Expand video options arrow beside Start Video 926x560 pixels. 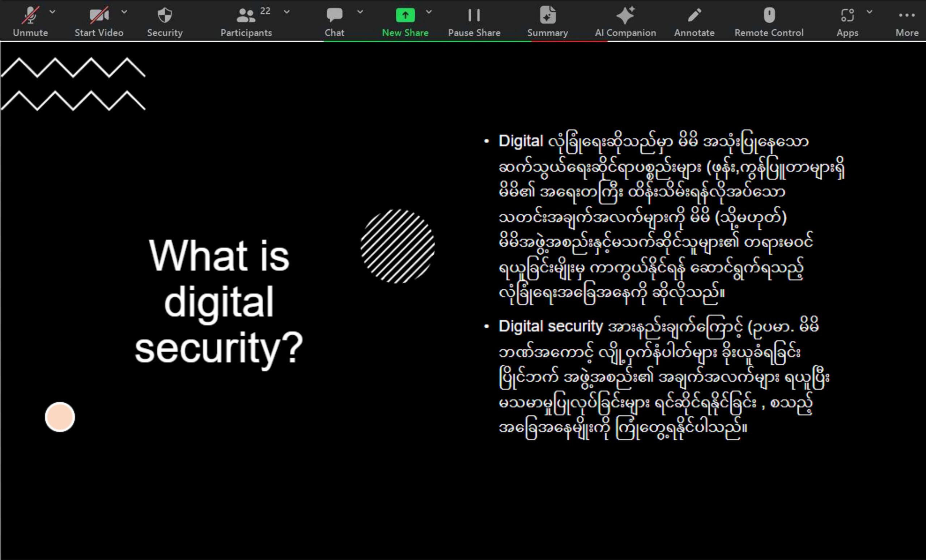(124, 12)
